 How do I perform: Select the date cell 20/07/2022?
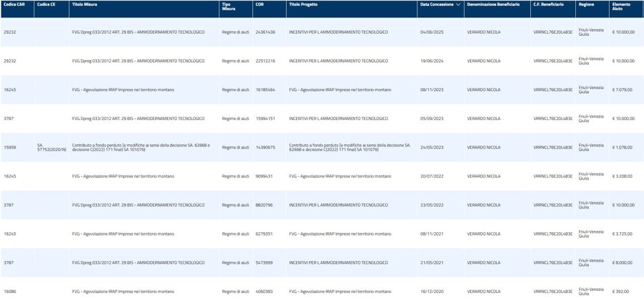point(430,176)
